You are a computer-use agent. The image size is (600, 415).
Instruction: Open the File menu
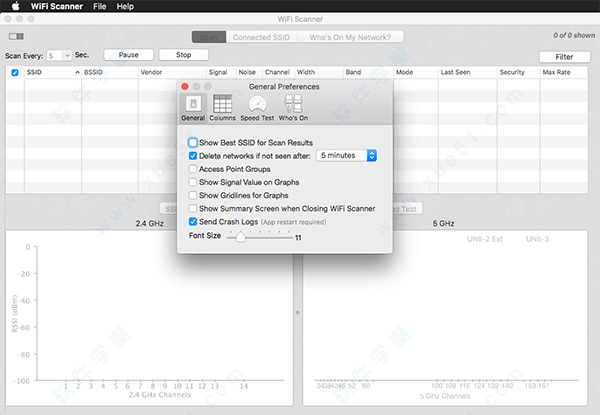pyautogui.click(x=99, y=6)
